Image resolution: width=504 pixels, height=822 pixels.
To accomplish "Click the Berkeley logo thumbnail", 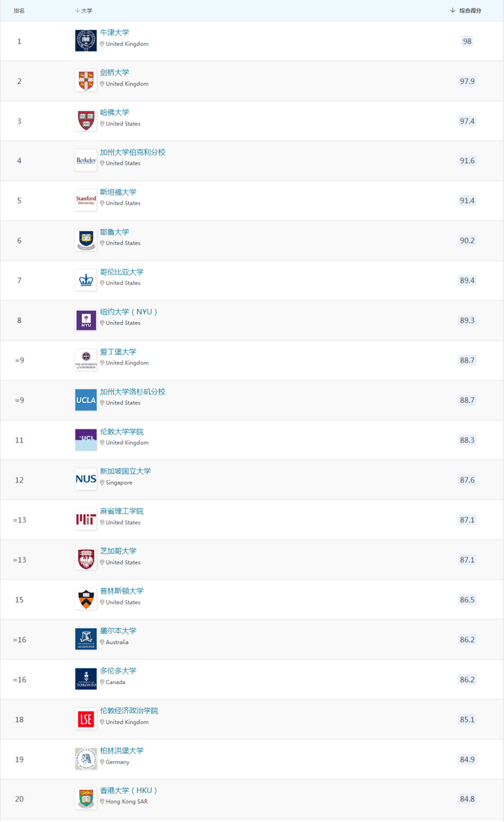I will coord(86,160).
